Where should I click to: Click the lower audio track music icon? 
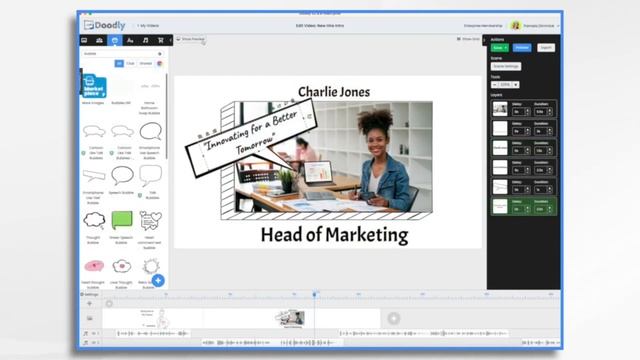click(x=86, y=342)
